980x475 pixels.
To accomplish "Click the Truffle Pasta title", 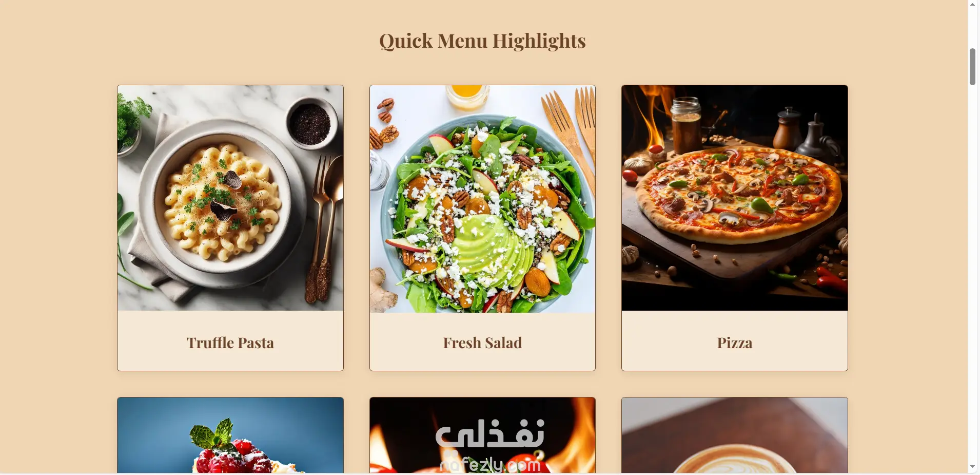I will coord(230,343).
